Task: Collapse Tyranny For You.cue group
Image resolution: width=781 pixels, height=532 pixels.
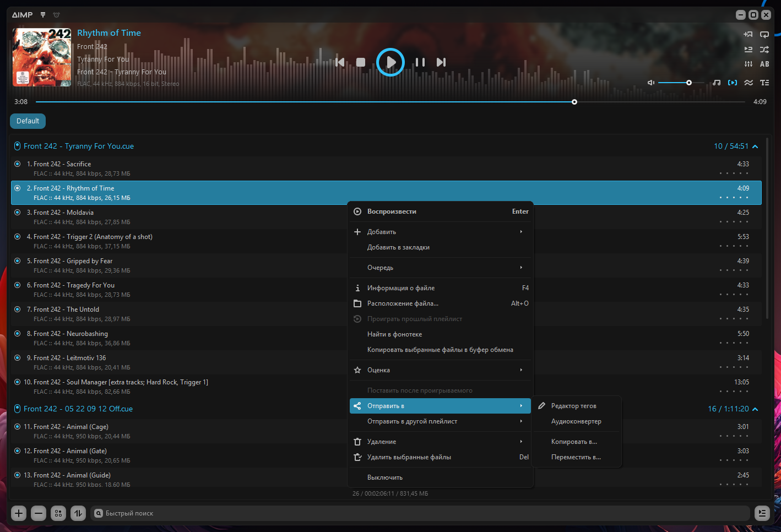Action: 755,146
